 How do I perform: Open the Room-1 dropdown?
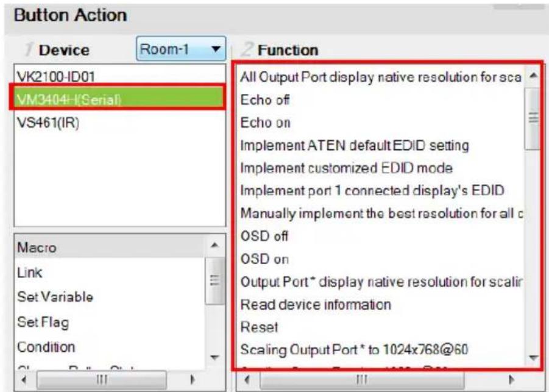coord(181,49)
